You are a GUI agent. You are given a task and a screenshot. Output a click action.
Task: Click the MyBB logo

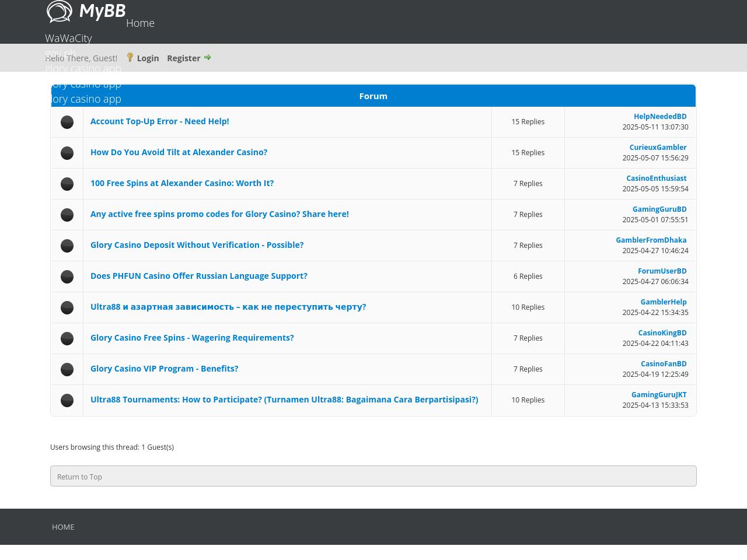(86, 12)
